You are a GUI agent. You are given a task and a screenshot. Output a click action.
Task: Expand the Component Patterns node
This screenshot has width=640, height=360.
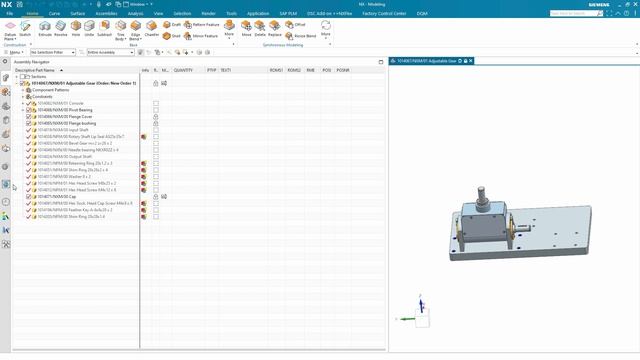point(23,90)
